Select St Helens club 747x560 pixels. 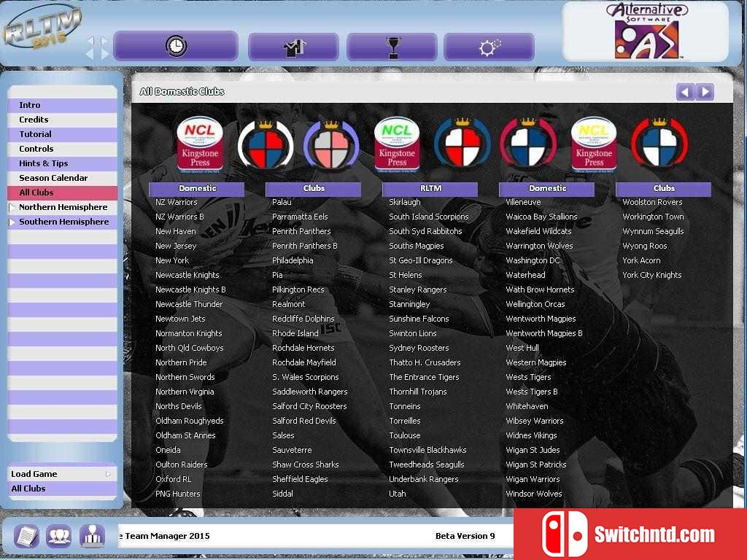406,275
